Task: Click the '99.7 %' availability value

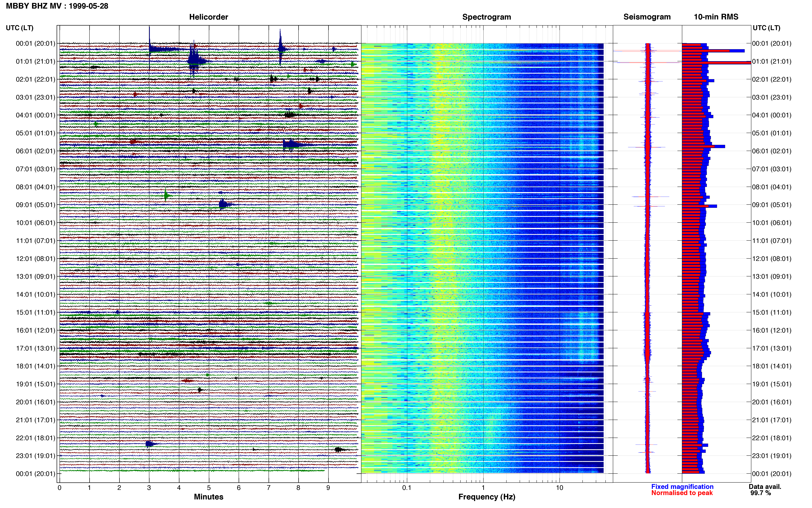Action: [761, 493]
